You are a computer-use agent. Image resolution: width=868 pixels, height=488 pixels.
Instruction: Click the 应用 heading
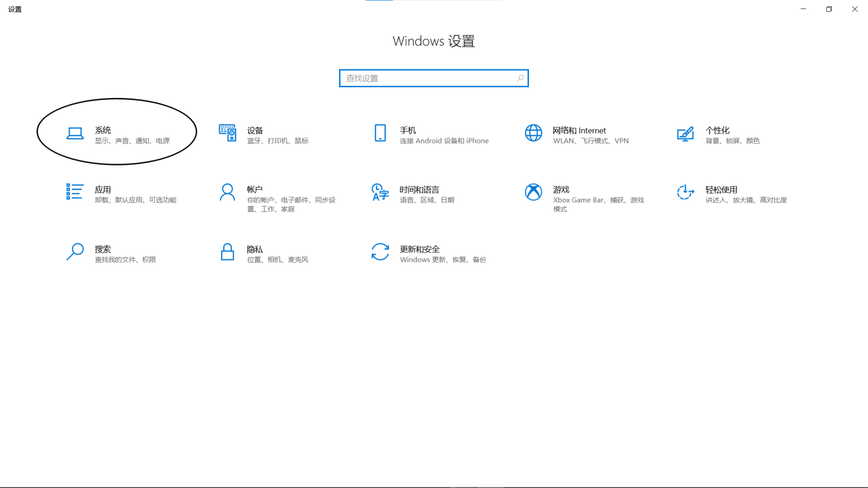click(103, 189)
